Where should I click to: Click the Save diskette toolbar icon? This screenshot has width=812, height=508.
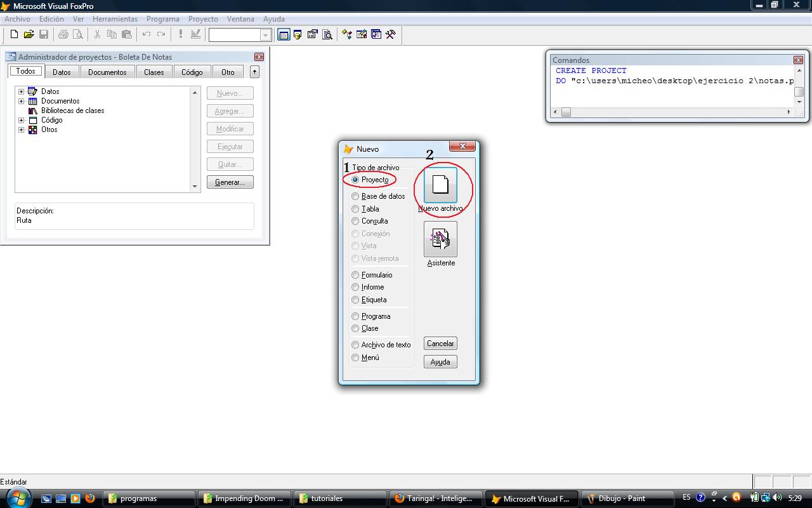point(44,34)
